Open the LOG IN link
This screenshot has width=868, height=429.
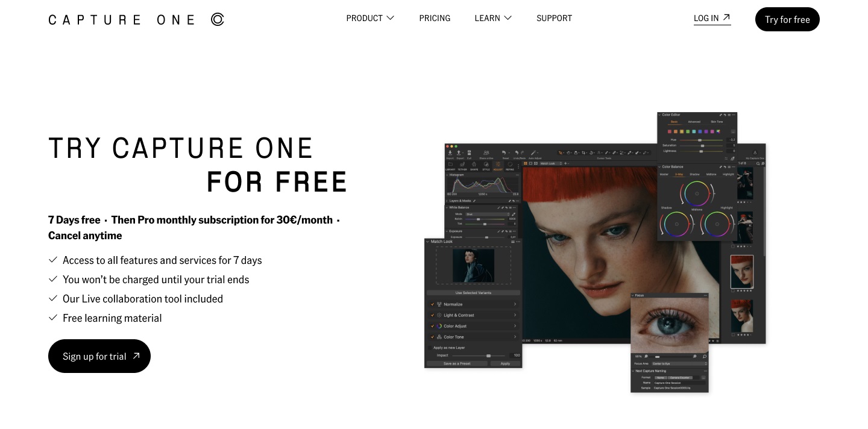pos(712,18)
